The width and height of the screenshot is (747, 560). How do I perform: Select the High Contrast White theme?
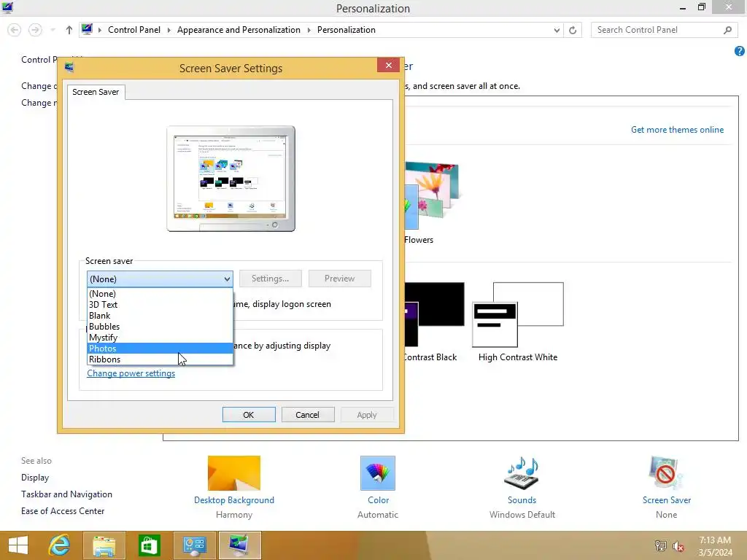coord(518,322)
